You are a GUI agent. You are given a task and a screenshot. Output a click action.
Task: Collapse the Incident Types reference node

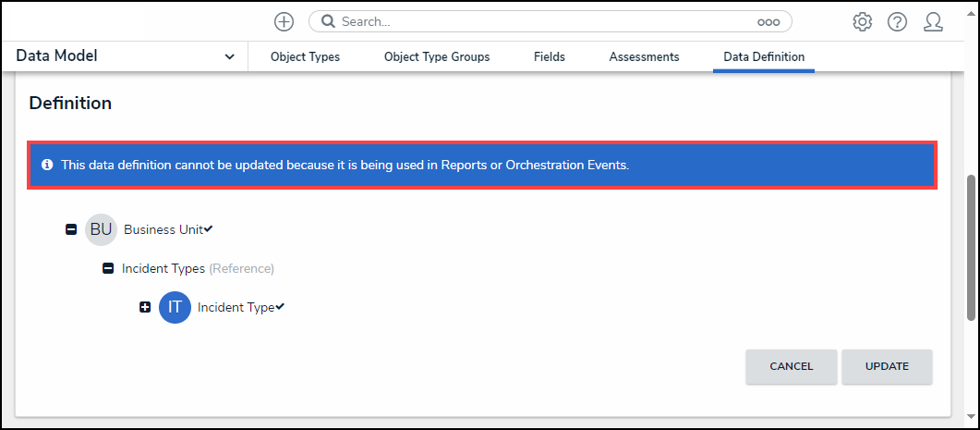point(107,269)
